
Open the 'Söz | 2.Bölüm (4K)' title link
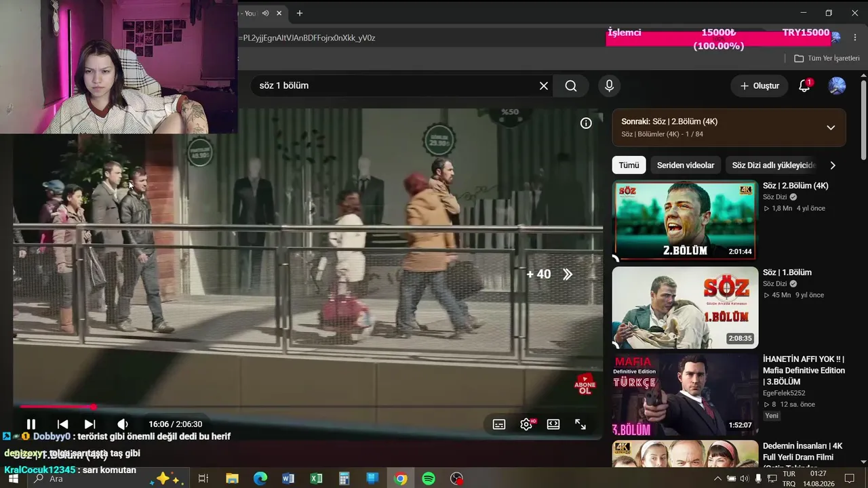pyautogui.click(x=795, y=186)
